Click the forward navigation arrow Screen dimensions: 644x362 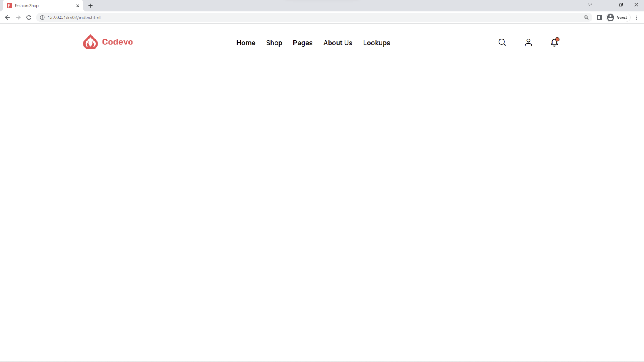pos(18,18)
